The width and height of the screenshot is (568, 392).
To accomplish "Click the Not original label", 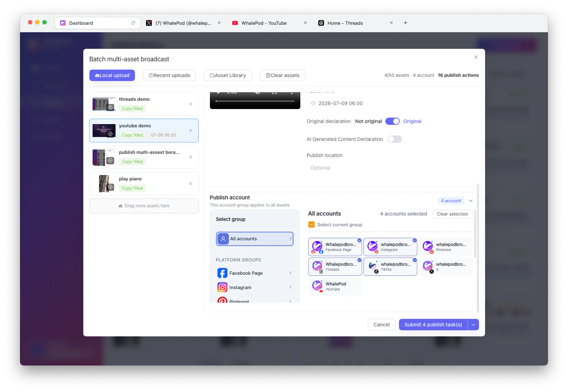I will tap(369, 121).
